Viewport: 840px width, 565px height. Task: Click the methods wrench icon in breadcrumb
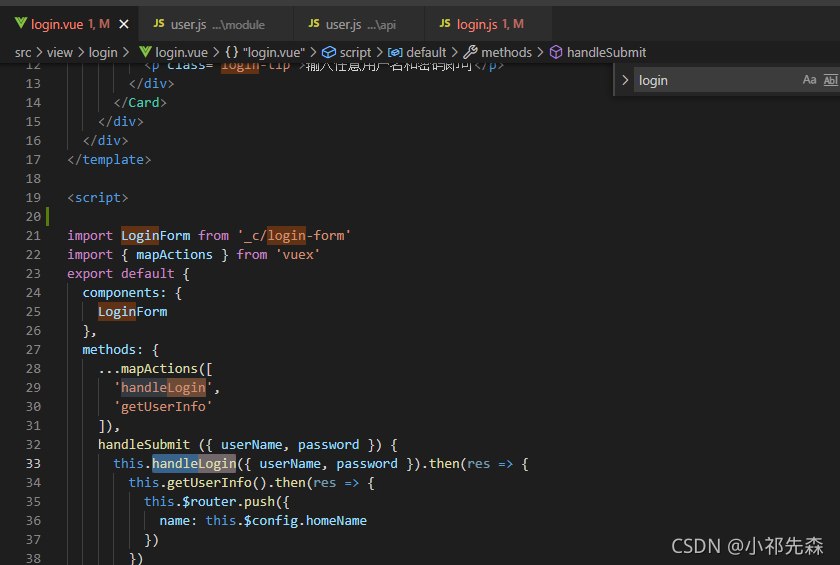tap(470, 52)
